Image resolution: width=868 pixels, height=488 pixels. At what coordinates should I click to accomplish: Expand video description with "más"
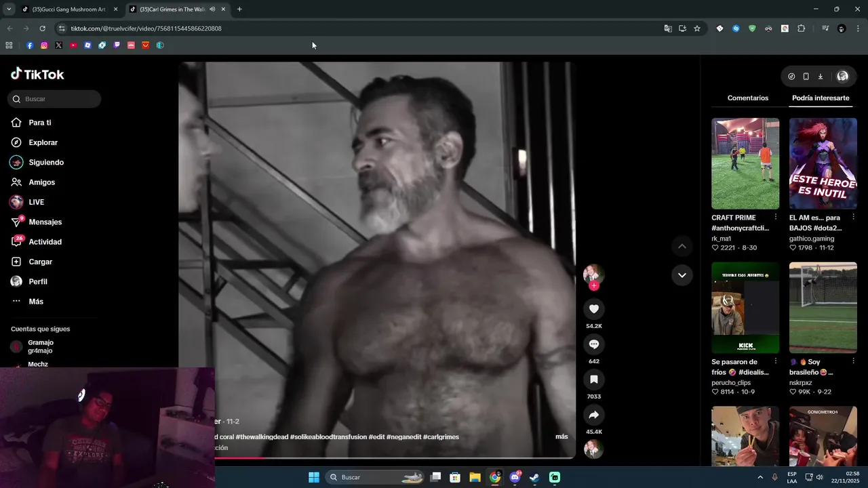click(561, 436)
